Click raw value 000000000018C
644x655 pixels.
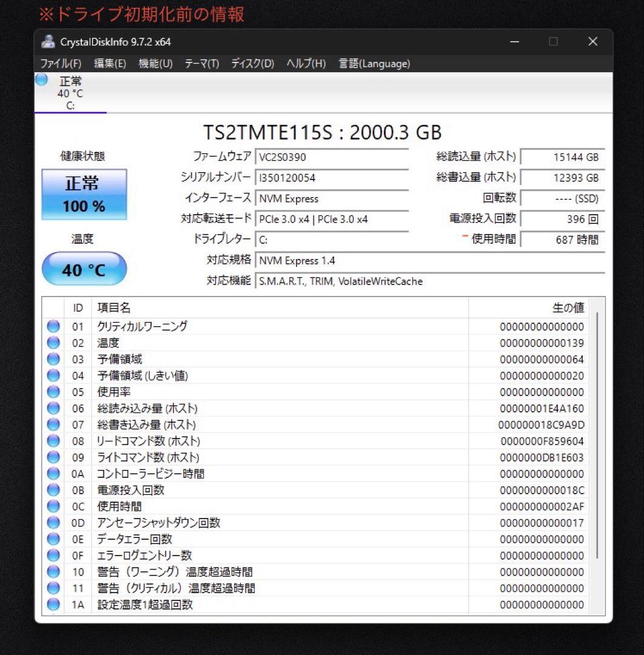pos(542,490)
